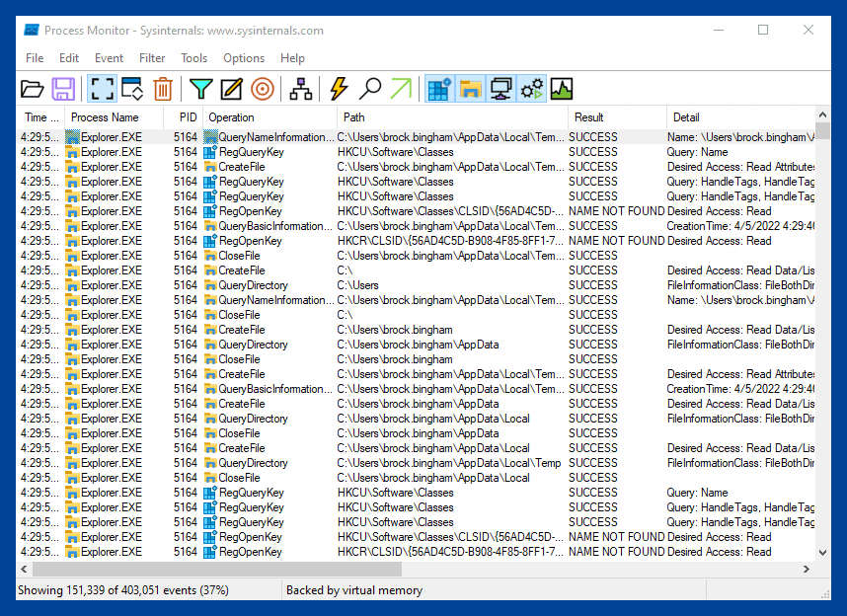Screen dimensions: 847x616
Task: Toggle the Capture events icon
Action: [102, 89]
